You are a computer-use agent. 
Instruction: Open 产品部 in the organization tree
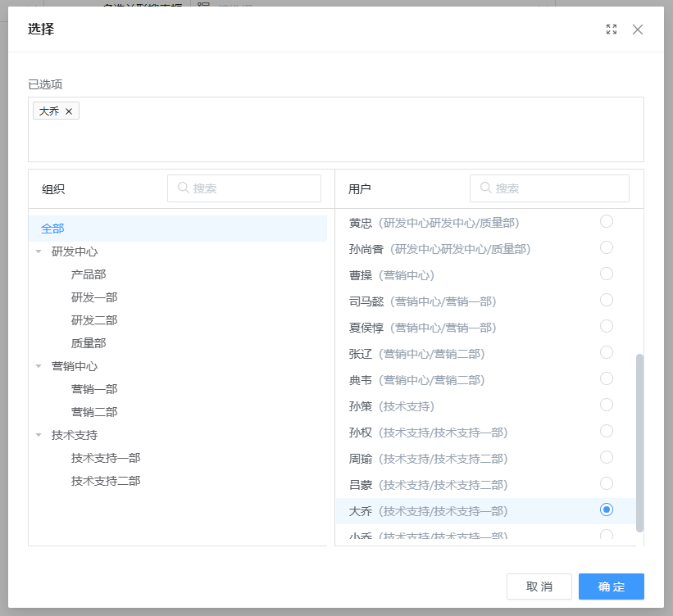(x=89, y=274)
